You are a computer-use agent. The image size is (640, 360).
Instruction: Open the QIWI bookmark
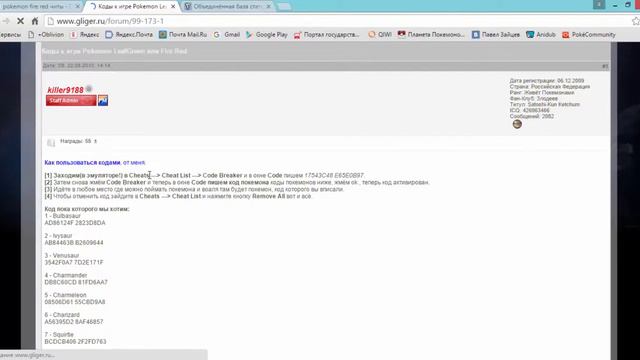click(x=380, y=35)
